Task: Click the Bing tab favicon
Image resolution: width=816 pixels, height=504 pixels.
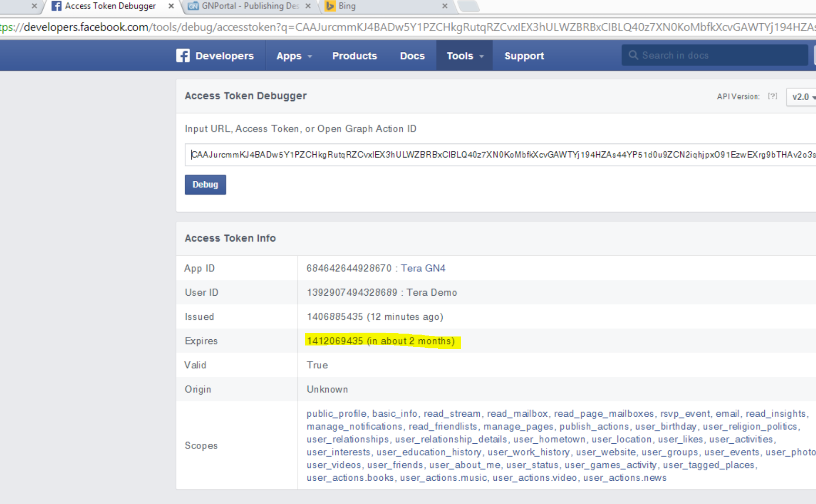Action: (330, 6)
